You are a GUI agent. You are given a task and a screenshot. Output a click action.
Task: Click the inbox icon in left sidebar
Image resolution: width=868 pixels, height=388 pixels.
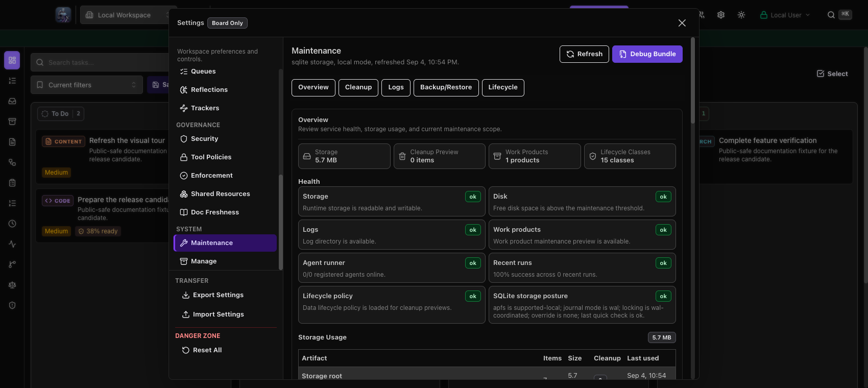(12, 101)
